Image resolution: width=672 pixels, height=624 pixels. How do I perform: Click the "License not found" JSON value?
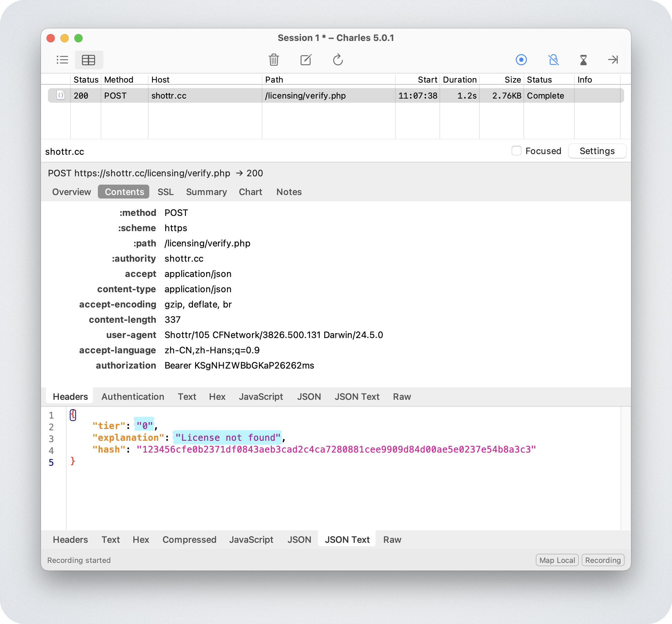[228, 437]
